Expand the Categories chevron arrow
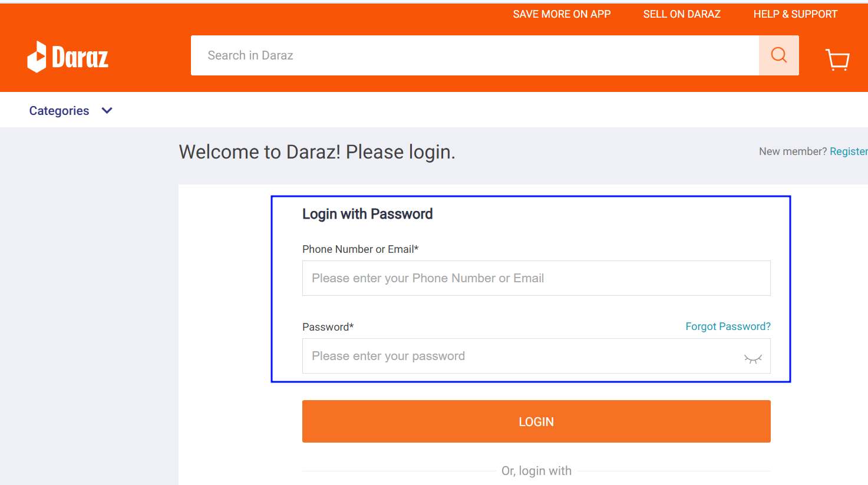 (107, 111)
